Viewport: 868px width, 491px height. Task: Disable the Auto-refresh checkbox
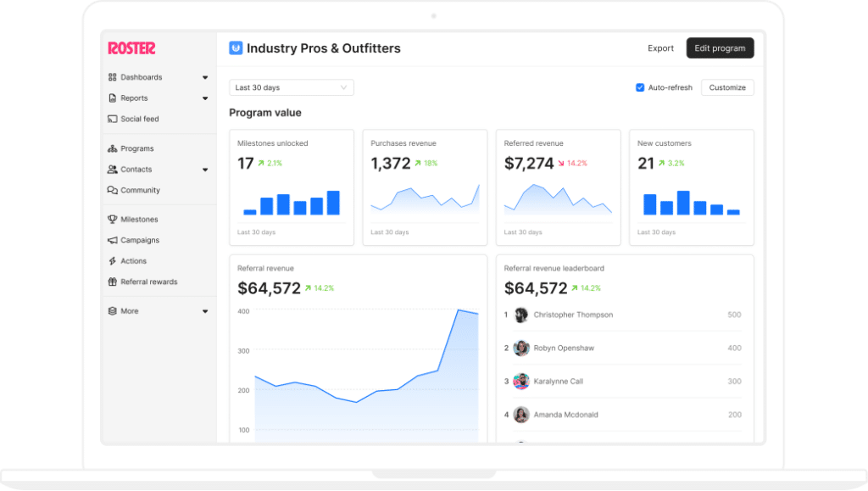pos(638,87)
